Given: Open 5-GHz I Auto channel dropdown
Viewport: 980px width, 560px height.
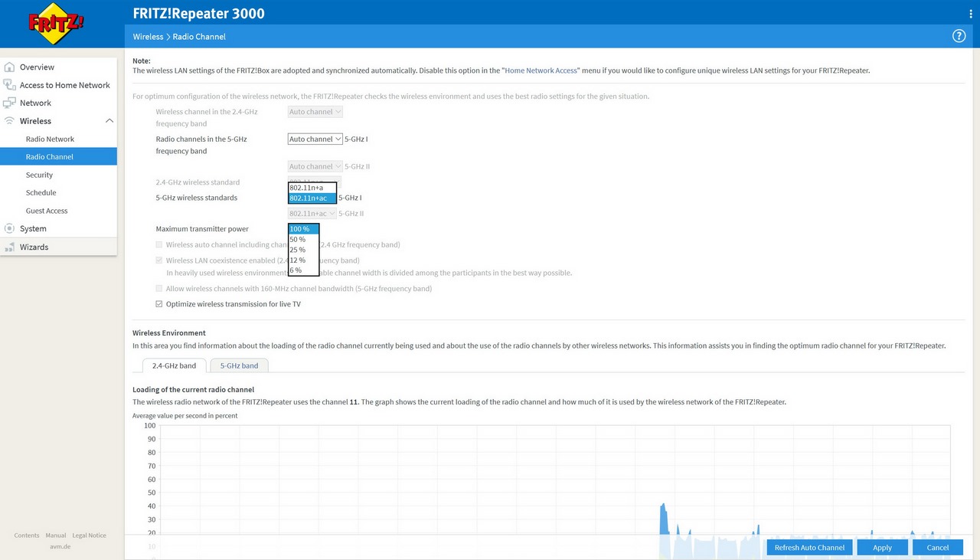Looking at the screenshot, I should (x=315, y=139).
